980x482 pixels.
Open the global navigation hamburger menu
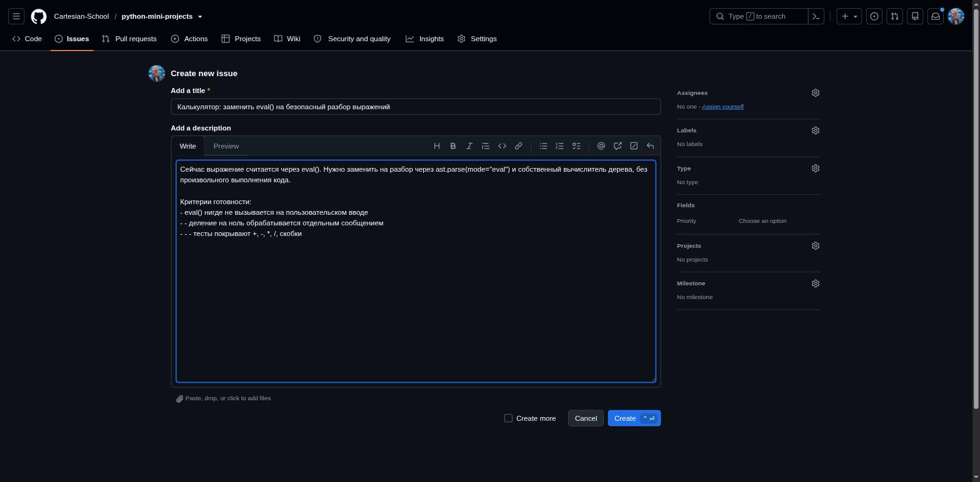point(16,16)
